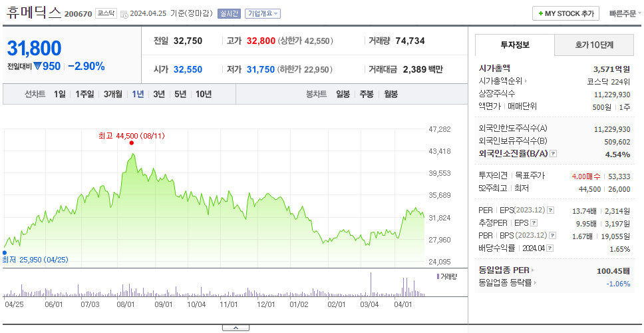This screenshot has width=644, height=333.
Task: Add stock via MY STOCK 추가 button
Action: (566, 13)
